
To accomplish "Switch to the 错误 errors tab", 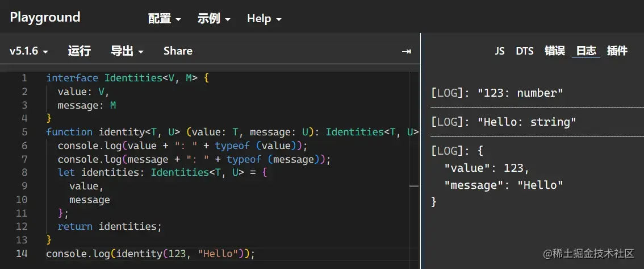I will point(555,51).
